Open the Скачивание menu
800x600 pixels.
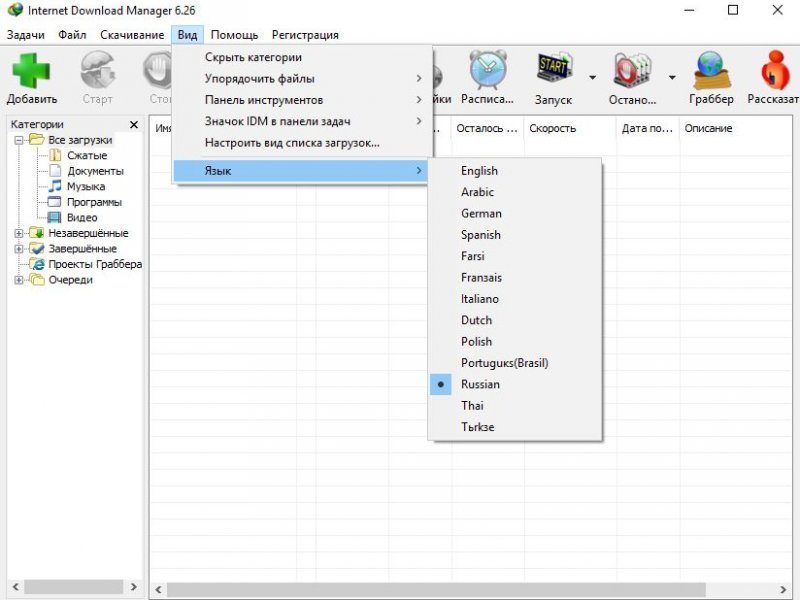132,35
